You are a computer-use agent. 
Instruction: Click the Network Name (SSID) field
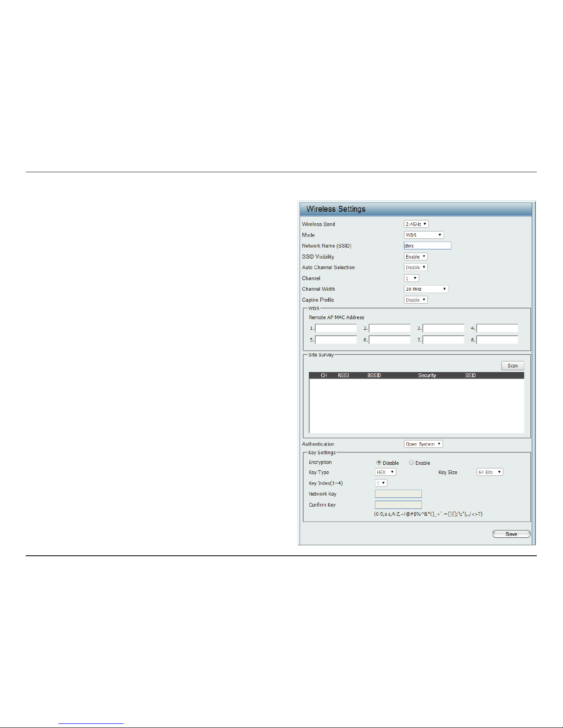click(x=427, y=246)
